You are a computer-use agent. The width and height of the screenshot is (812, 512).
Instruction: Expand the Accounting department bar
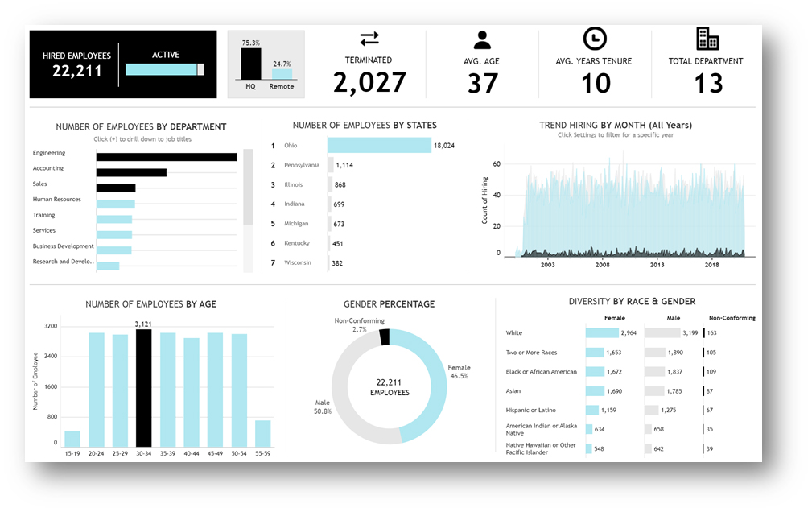[131, 172]
